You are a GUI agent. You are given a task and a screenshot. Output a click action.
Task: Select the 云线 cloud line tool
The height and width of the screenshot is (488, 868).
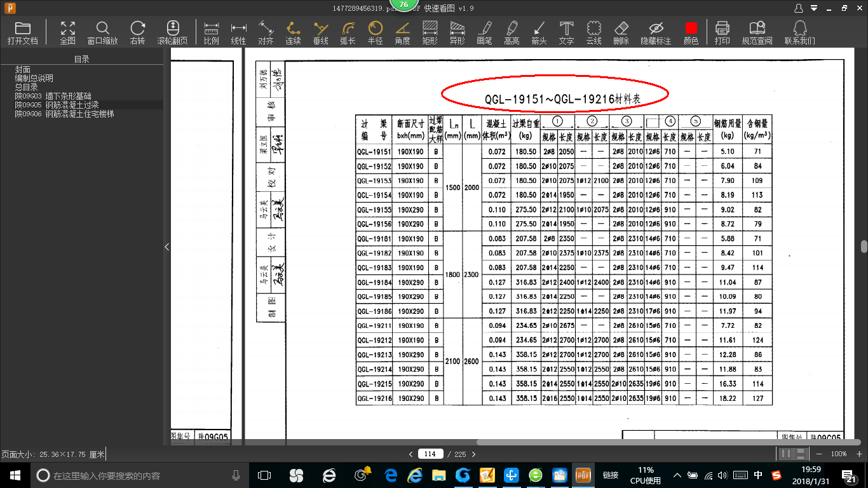click(593, 33)
